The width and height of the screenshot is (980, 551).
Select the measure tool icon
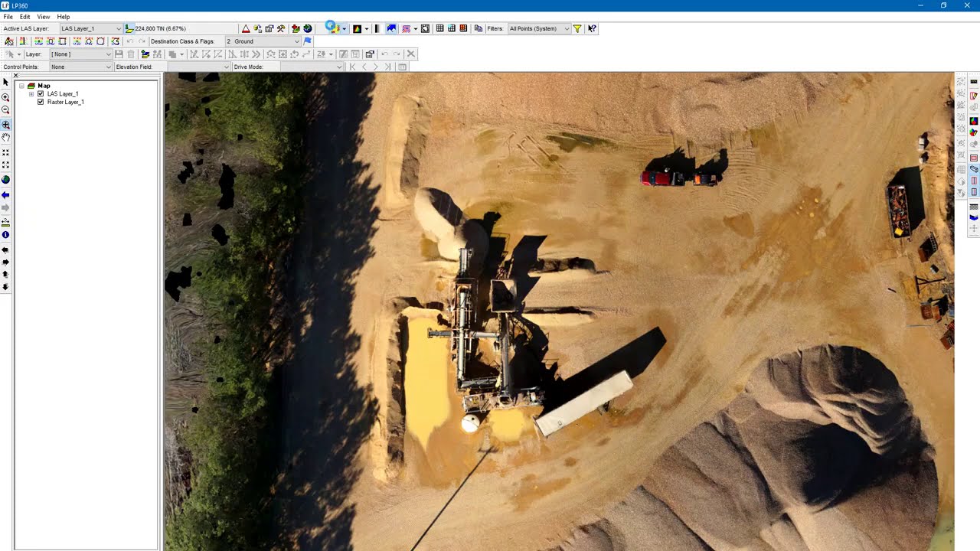(x=5, y=223)
